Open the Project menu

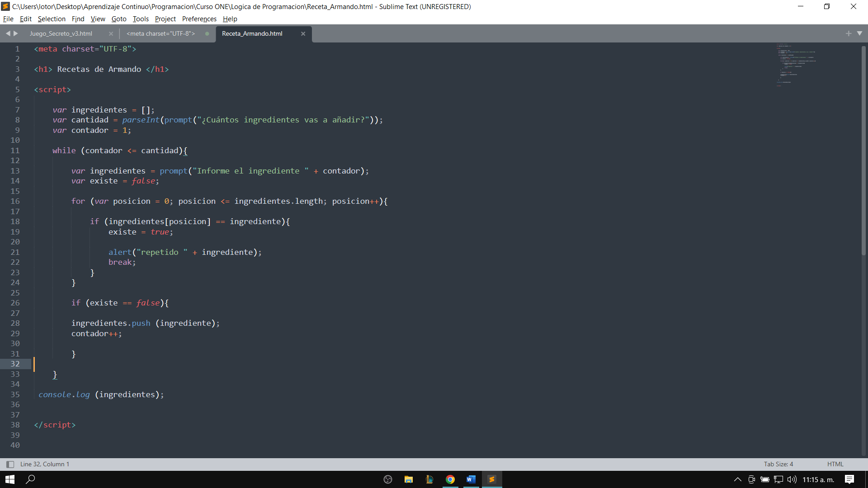click(x=165, y=19)
